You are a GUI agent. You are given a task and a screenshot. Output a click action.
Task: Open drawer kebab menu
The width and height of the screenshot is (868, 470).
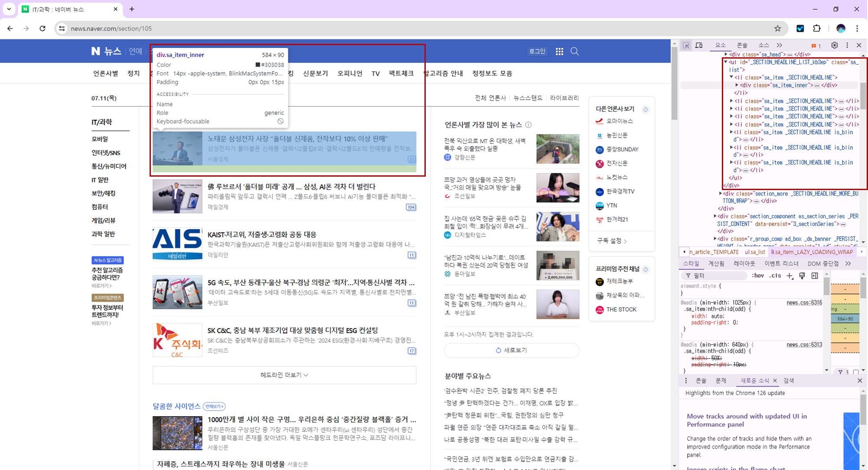pyautogui.click(x=686, y=381)
